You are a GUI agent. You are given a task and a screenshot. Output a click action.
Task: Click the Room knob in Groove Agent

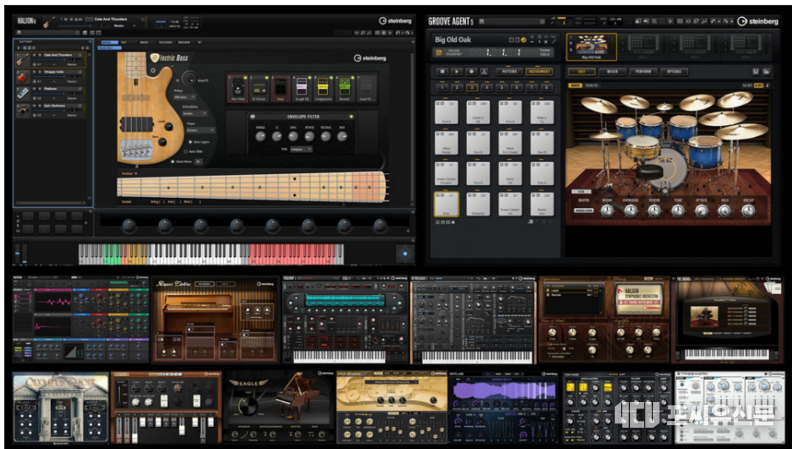tap(607, 211)
